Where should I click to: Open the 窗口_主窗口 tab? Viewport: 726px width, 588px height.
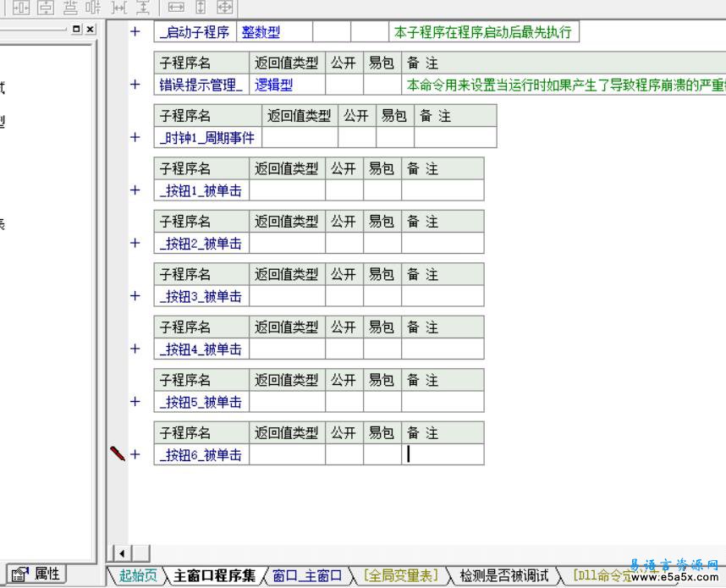point(306,576)
